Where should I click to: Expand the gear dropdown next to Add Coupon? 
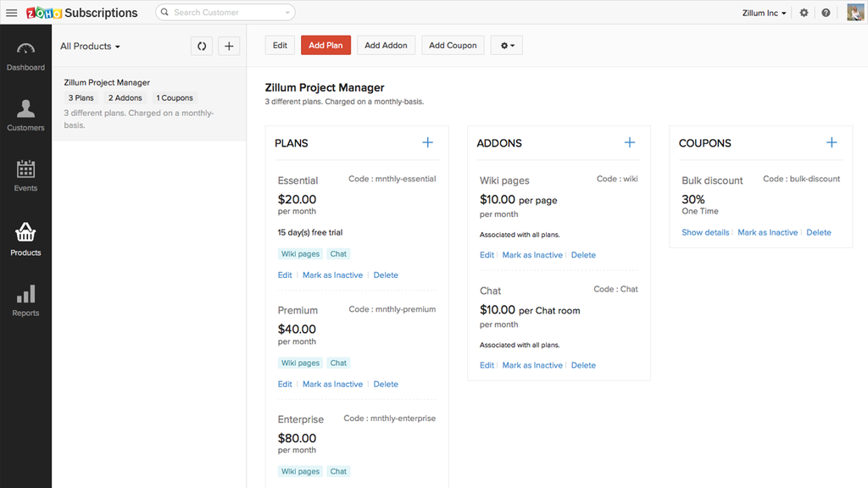[x=506, y=45]
